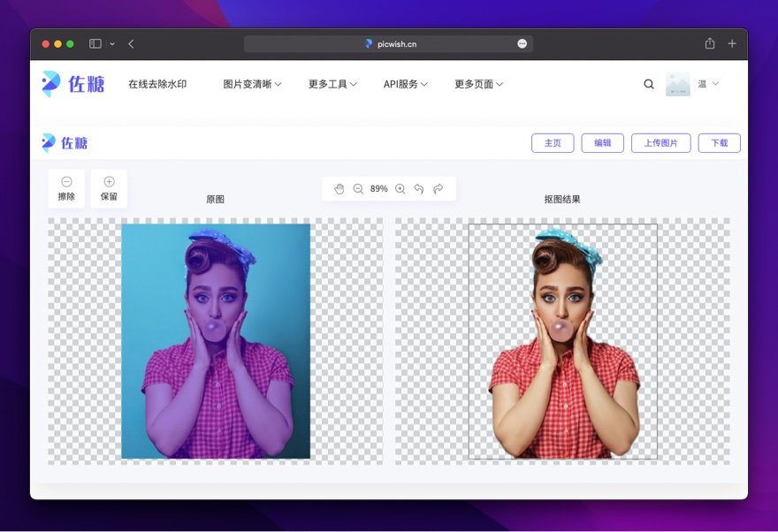Redo the last edit
The width and height of the screenshot is (778, 532).
coord(439,189)
